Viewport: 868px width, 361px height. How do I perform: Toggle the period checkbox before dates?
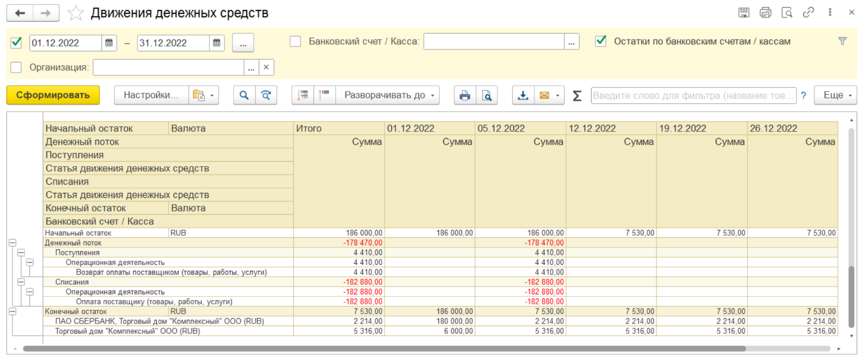tap(16, 42)
